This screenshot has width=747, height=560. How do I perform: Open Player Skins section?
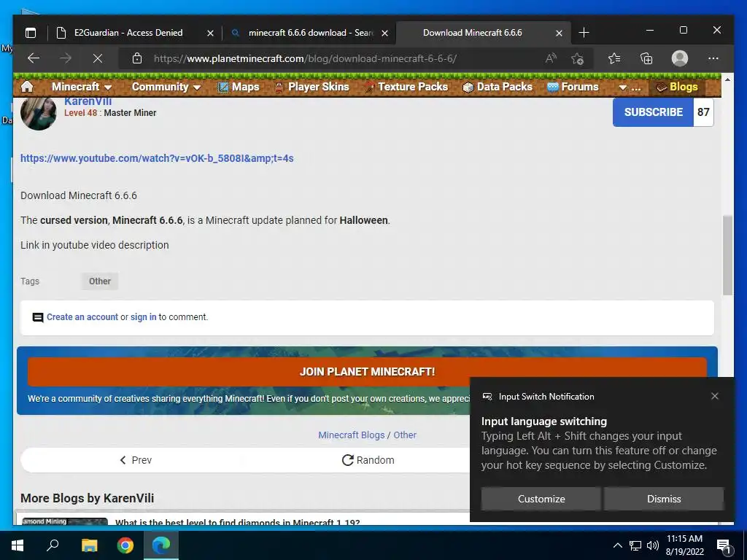tap(312, 87)
